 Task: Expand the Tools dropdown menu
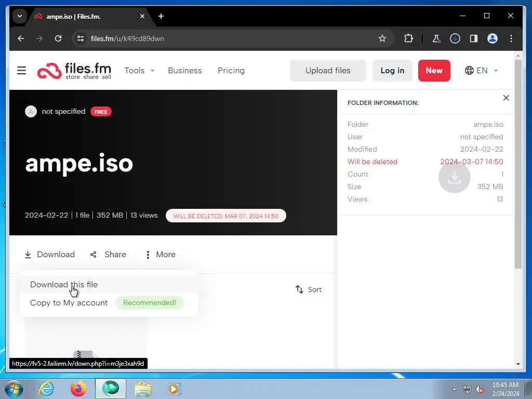coord(139,71)
